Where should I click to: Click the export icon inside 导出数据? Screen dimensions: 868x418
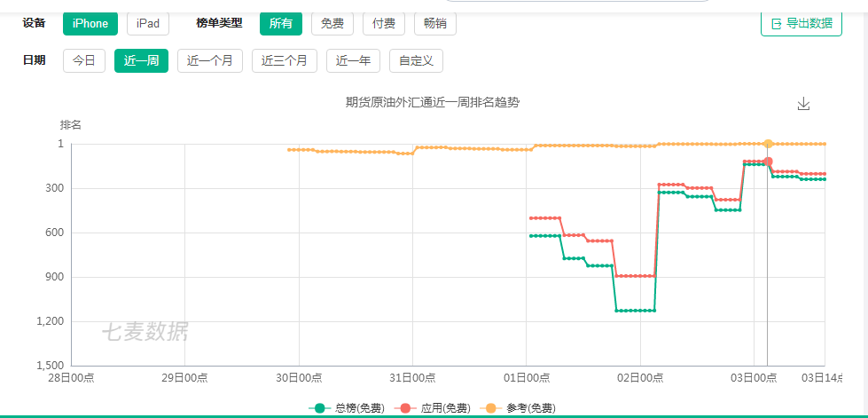click(x=776, y=24)
